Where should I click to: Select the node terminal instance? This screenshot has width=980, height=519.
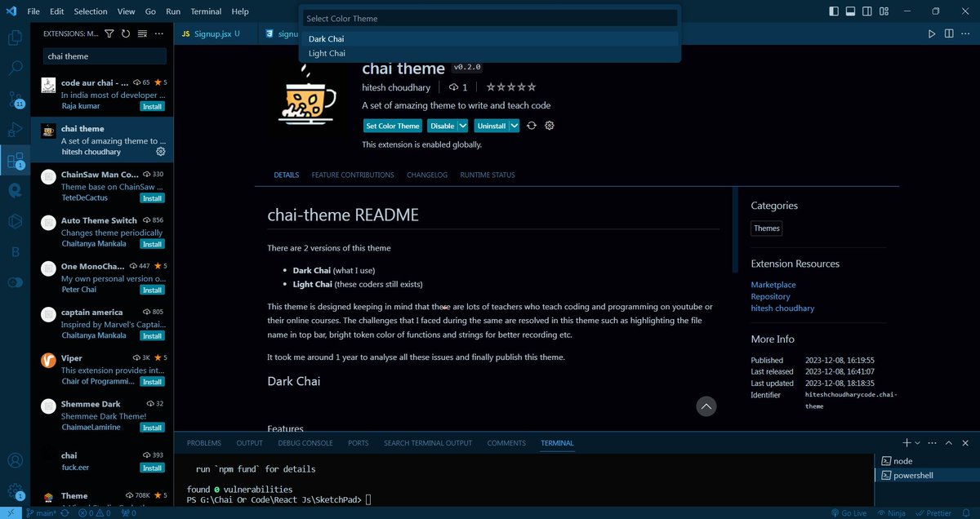(x=927, y=461)
